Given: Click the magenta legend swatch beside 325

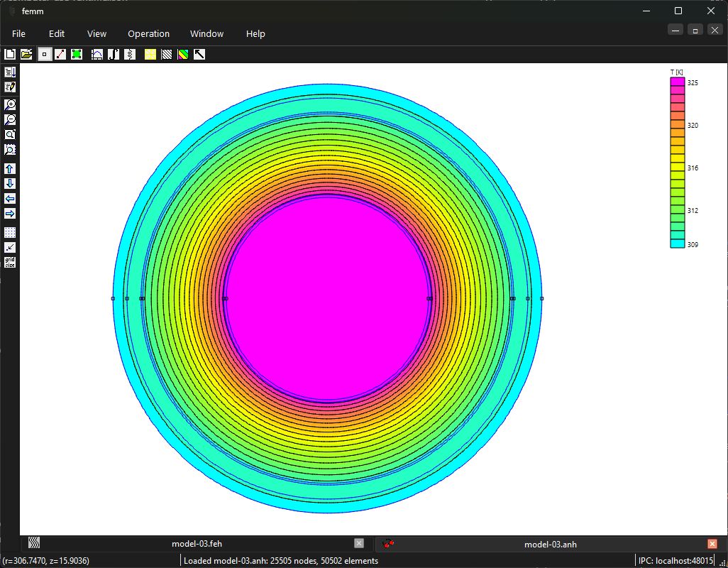Looking at the screenshot, I should click(x=678, y=82).
